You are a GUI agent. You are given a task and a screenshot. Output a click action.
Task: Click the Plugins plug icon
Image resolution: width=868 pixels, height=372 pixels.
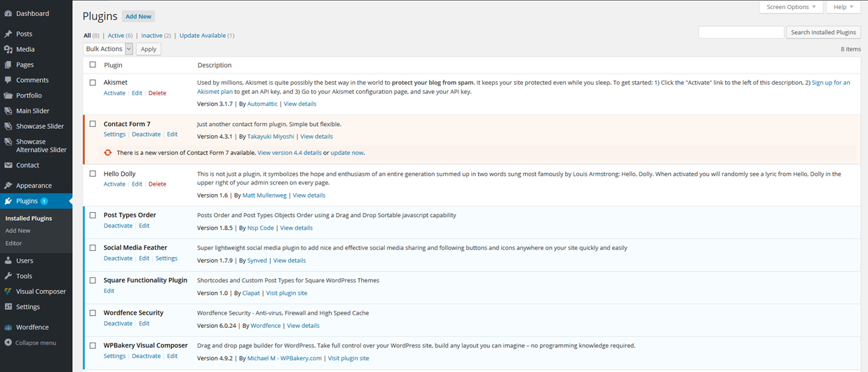(8, 201)
